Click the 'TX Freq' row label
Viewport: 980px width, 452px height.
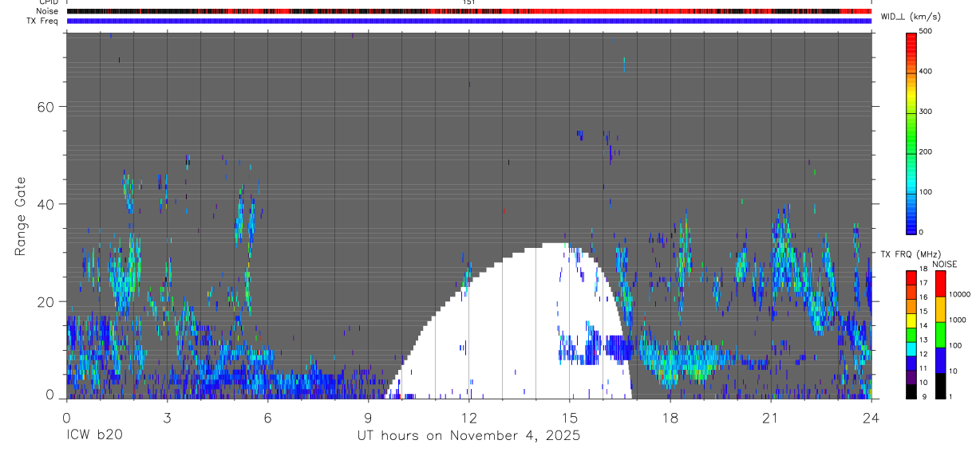coord(43,21)
